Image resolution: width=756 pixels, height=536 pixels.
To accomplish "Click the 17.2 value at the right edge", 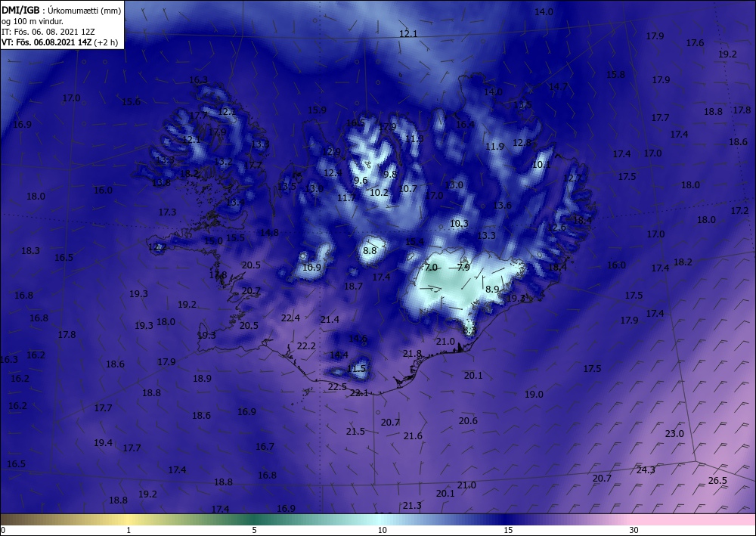I will click(740, 211).
